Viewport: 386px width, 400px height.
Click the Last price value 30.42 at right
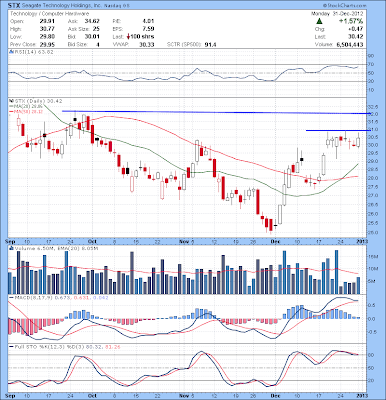356,37
